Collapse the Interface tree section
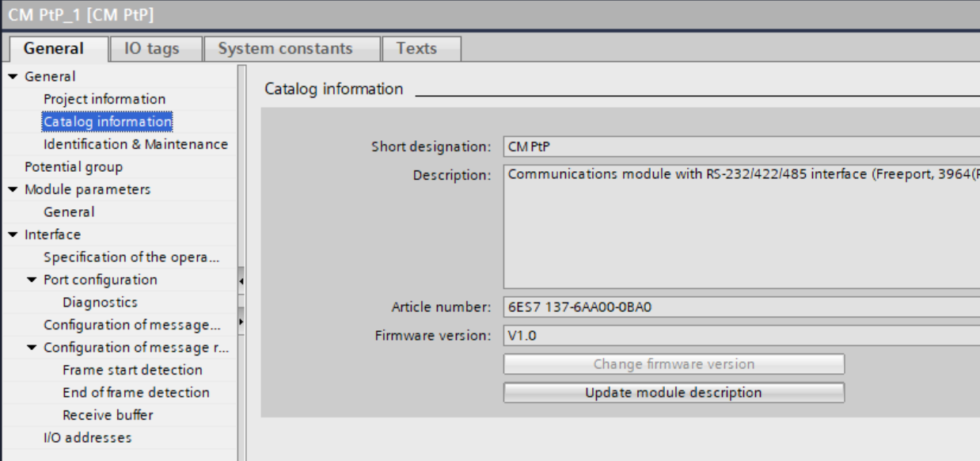This screenshot has height=461, width=980. point(13,235)
